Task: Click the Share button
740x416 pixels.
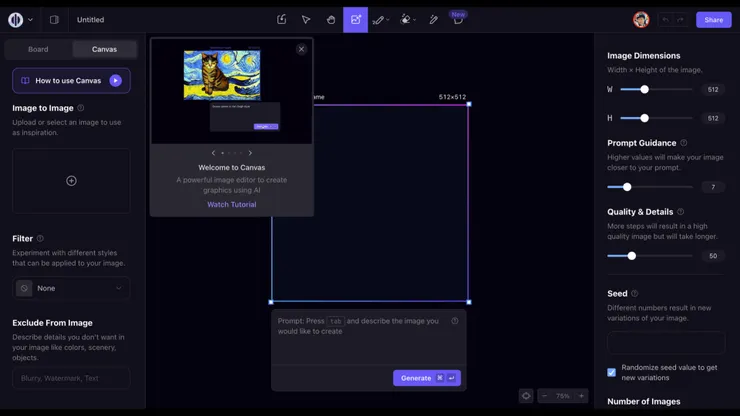Action: (714, 20)
